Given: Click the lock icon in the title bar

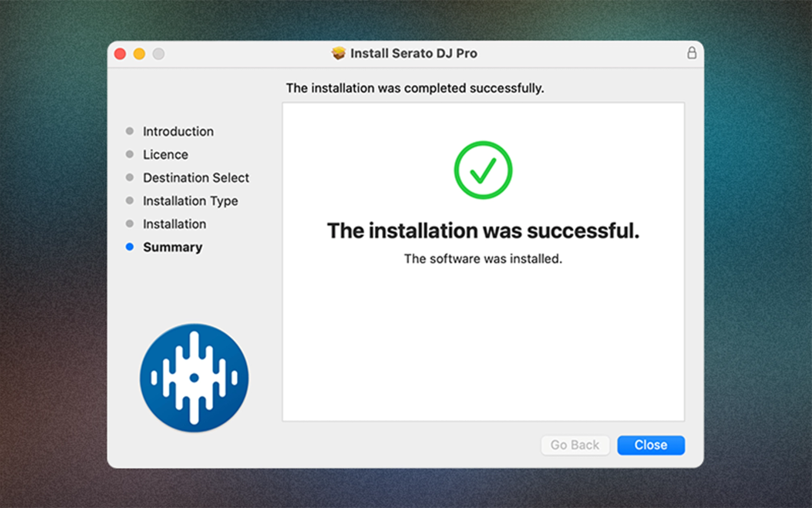Looking at the screenshot, I should coord(691,53).
